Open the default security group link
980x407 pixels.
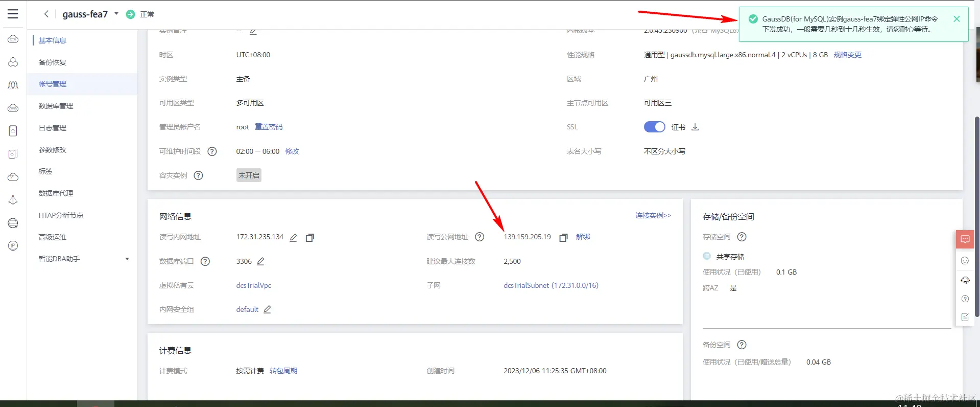click(x=247, y=309)
